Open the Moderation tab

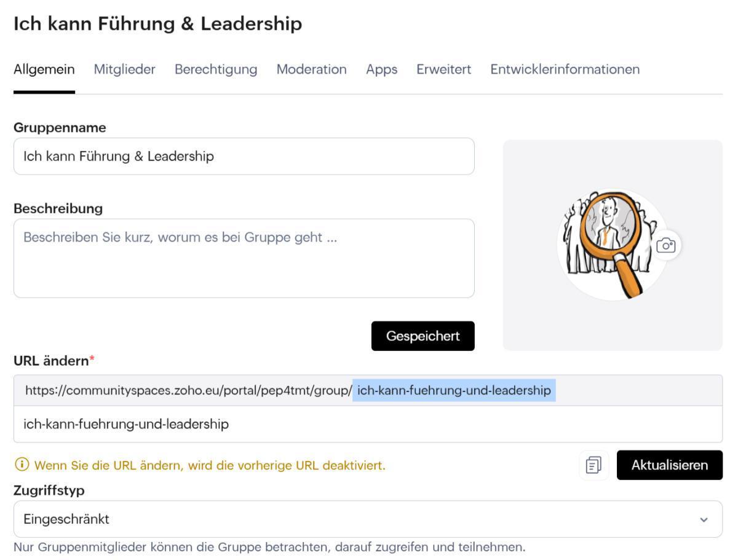point(312,69)
